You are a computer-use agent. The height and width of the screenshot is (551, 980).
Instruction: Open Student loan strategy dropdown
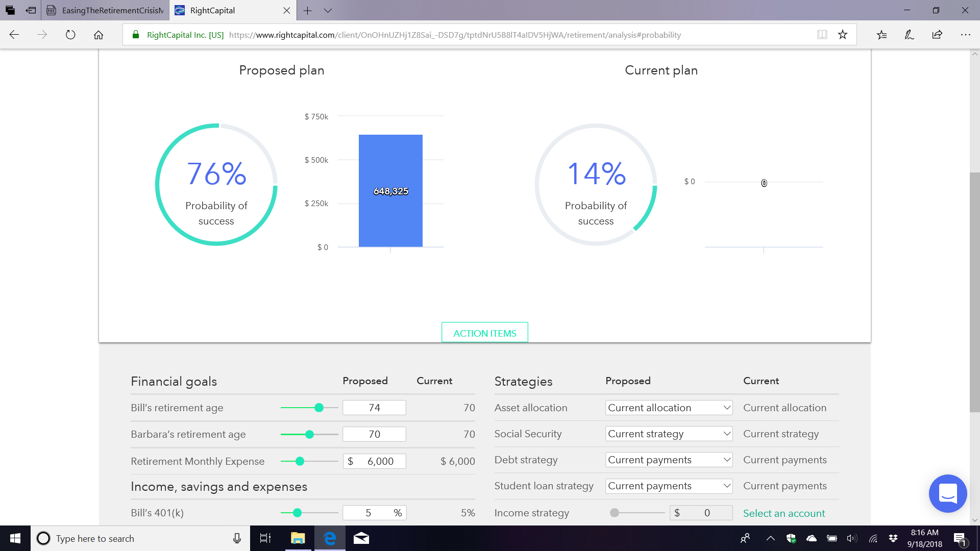[x=669, y=486]
